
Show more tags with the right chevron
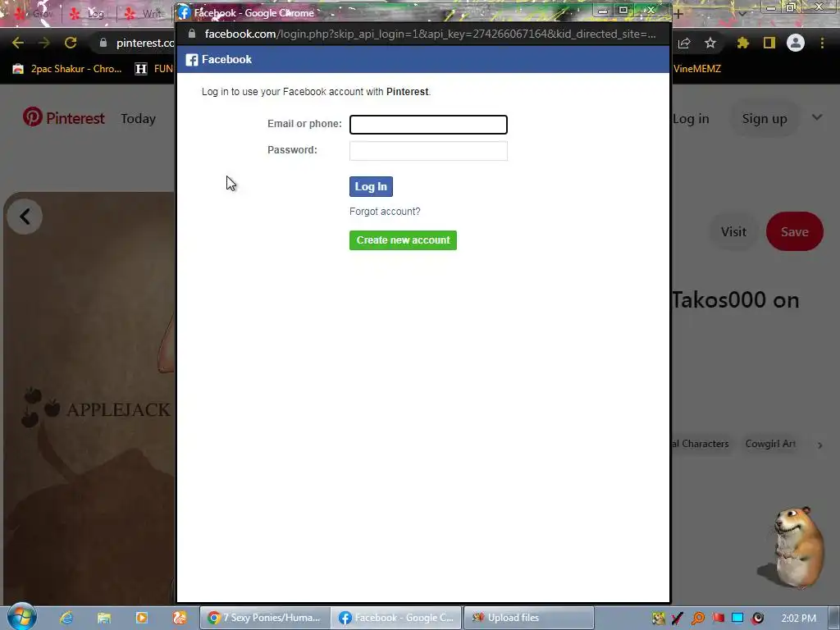819,445
